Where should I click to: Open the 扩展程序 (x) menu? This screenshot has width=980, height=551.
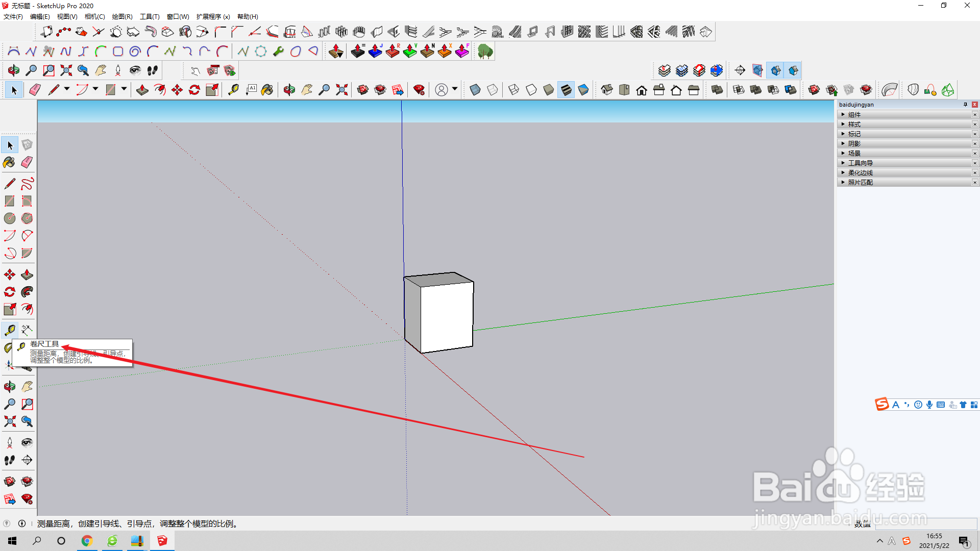point(213,17)
